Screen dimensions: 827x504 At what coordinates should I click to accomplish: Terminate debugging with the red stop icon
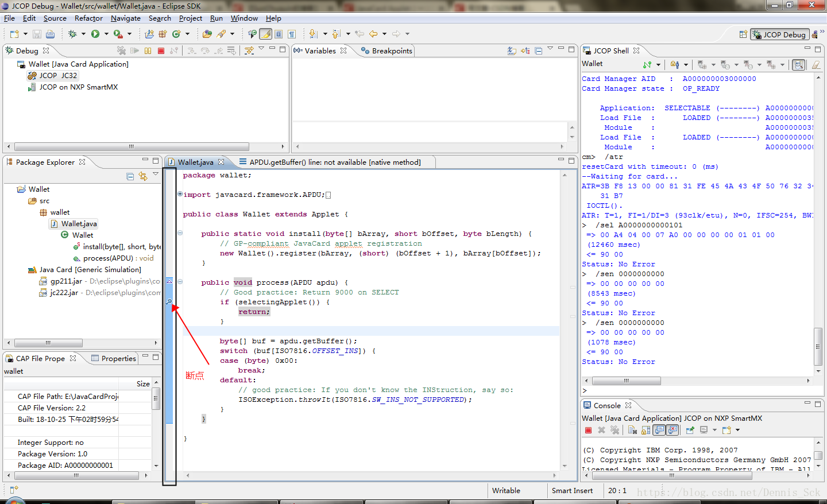pos(161,51)
